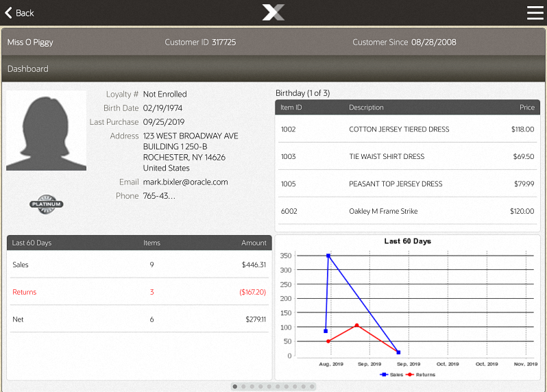Click Net amount $279.11
Viewport: 547px width, 392px height.
pos(256,319)
